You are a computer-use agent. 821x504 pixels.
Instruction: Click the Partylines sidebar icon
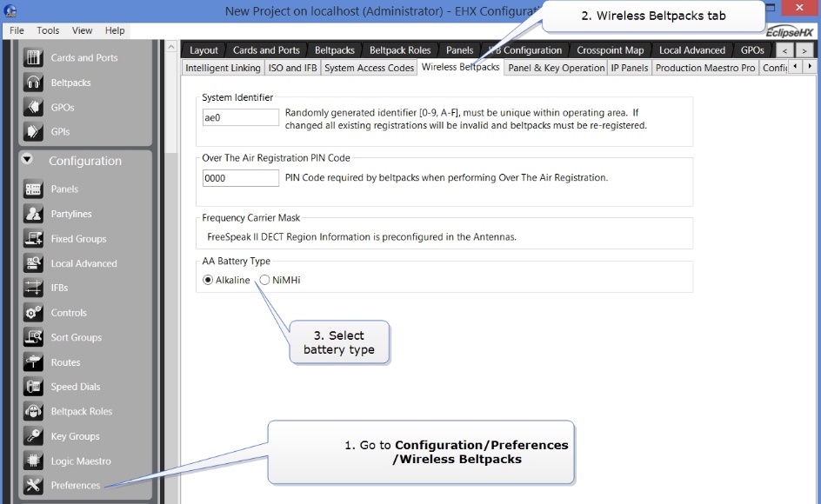pyautogui.click(x=33, y=214)
